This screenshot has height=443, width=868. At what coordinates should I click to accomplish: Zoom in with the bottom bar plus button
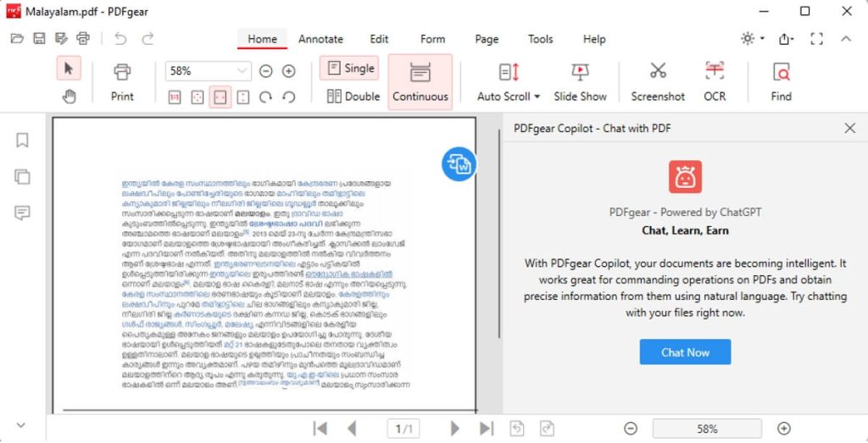(x=784, y=429)
